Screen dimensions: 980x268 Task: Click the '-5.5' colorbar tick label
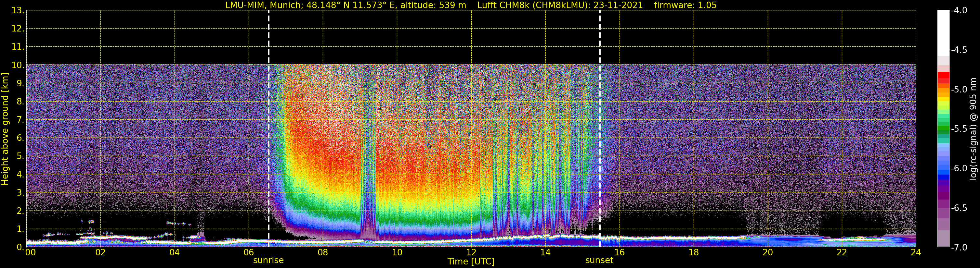point(959,129)
